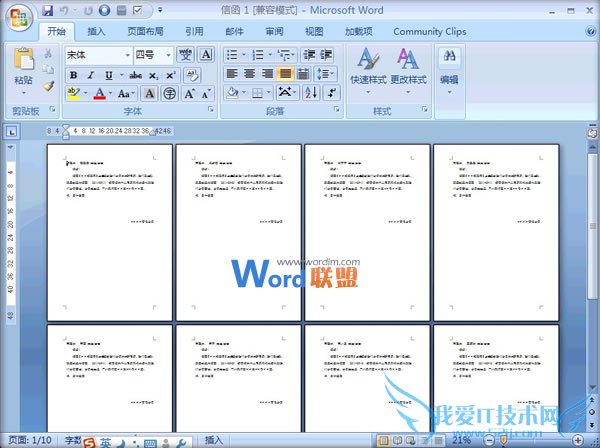Open Change Styles 更改样式 menu

408,71
